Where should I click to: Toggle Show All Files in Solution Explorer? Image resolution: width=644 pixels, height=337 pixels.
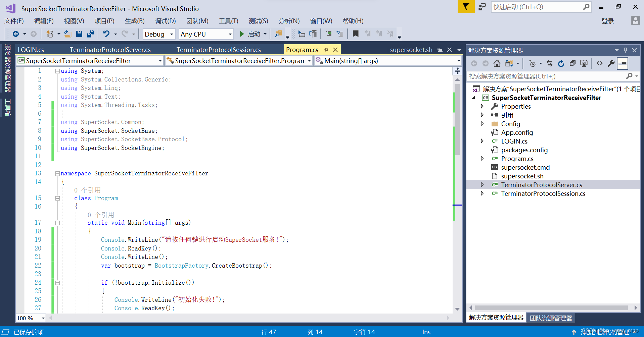(584, 63)
